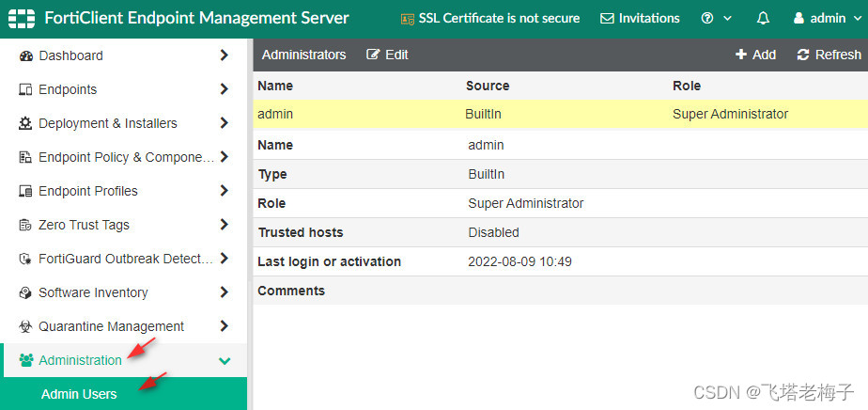Click the Comments field label
868x410 pixels.
click(x=291, y=291)
